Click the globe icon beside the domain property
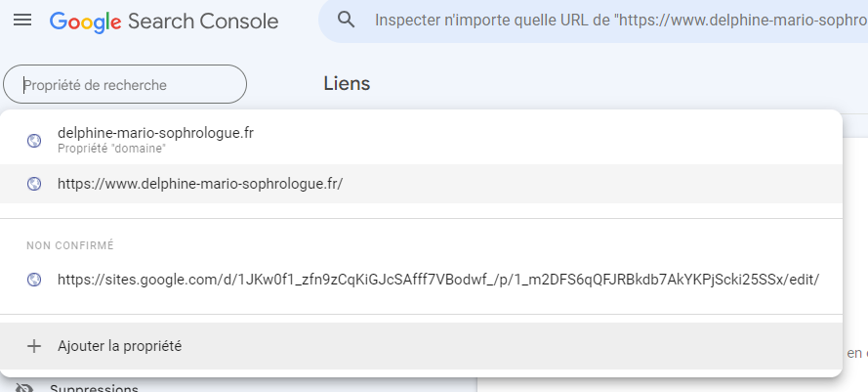 tap(34, 141)
